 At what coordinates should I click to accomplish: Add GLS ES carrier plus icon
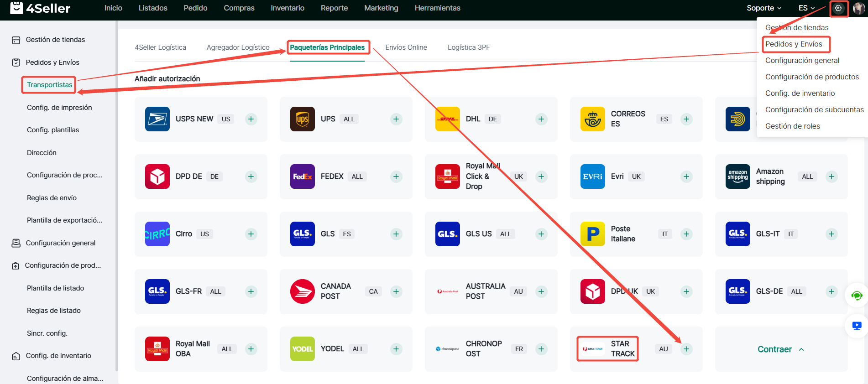[x=396, y=234]
